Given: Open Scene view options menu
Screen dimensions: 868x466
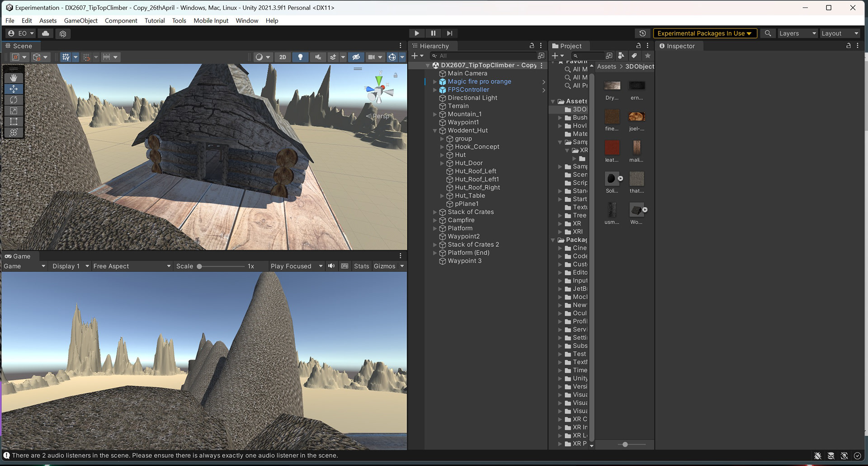Looking at the screenshot, I should [x=401, y=46].
